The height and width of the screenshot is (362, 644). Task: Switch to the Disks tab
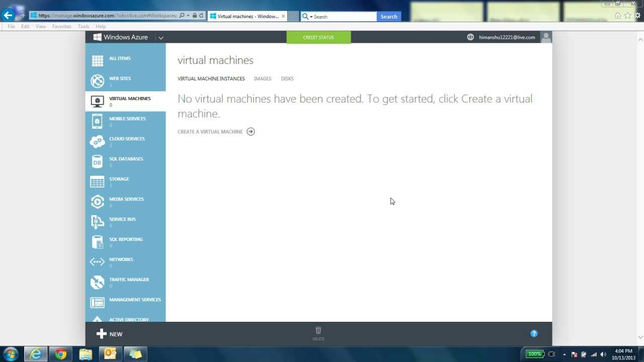(x=287, y=79)
